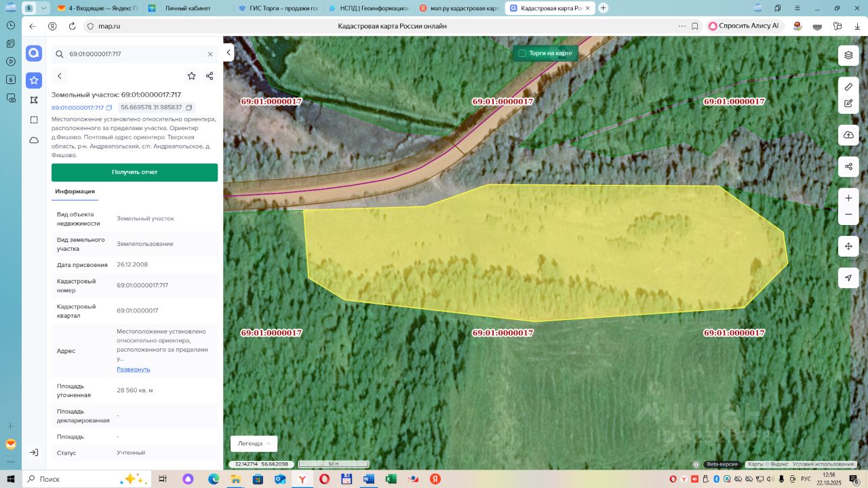Clear the search field text
The image size is (868, 488).
(x=210, y=54)
